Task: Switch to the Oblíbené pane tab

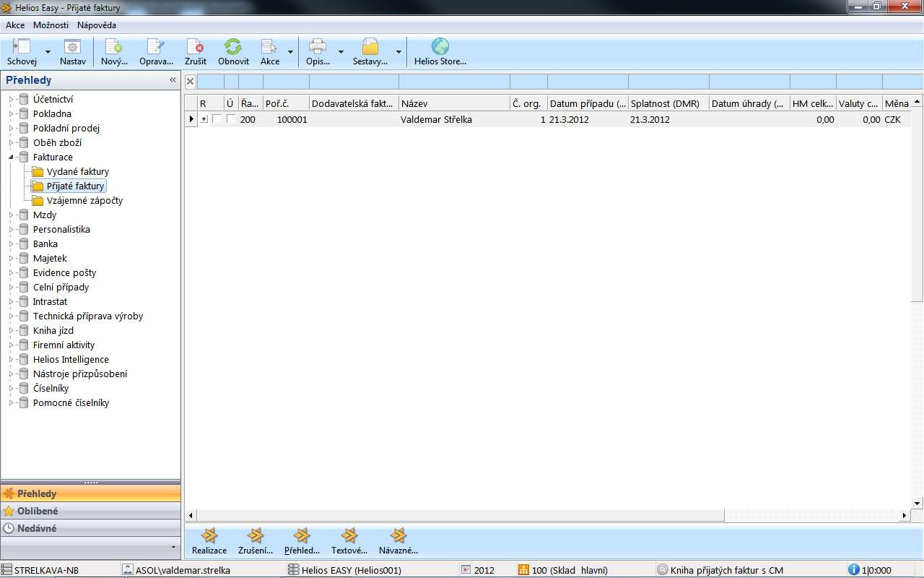Action: click(90, 511)
